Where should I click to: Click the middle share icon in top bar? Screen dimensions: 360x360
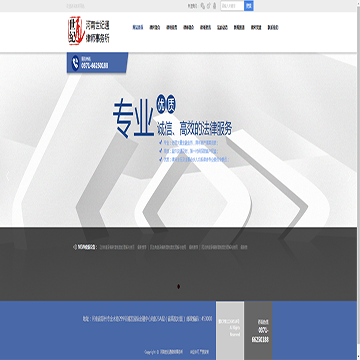point(208,6)
